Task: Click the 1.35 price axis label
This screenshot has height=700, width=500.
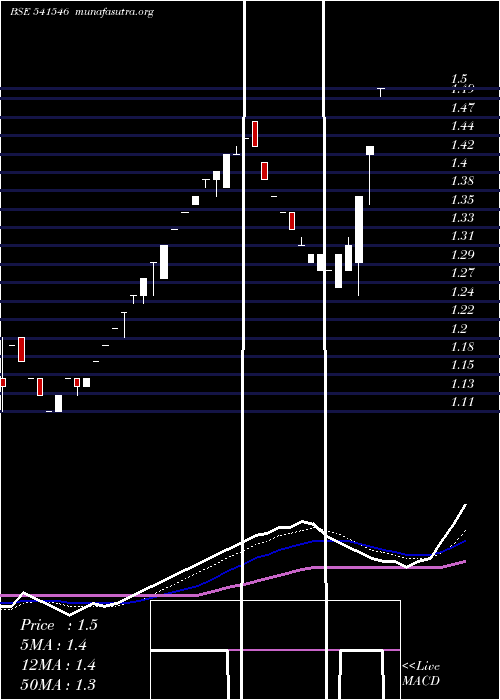Action: (463, 200)
